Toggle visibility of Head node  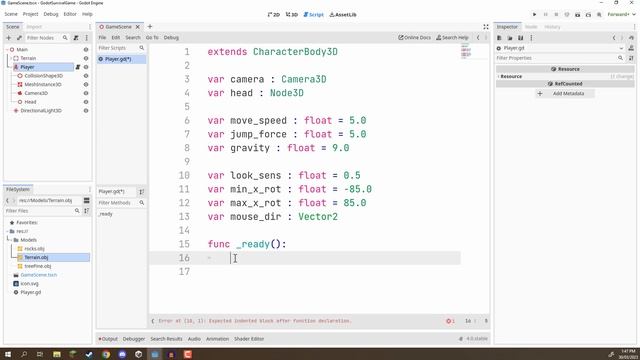(86, 102)
